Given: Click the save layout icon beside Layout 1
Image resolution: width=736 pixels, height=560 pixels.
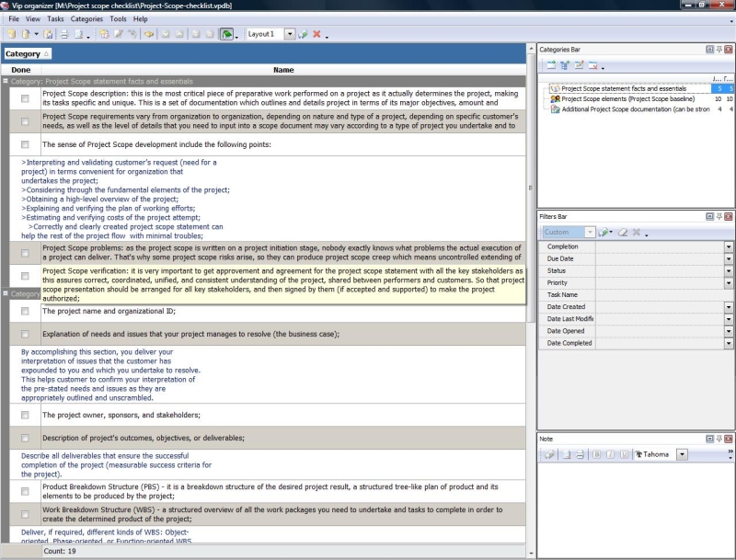Looking at the screenshot, I should [304, 34].
